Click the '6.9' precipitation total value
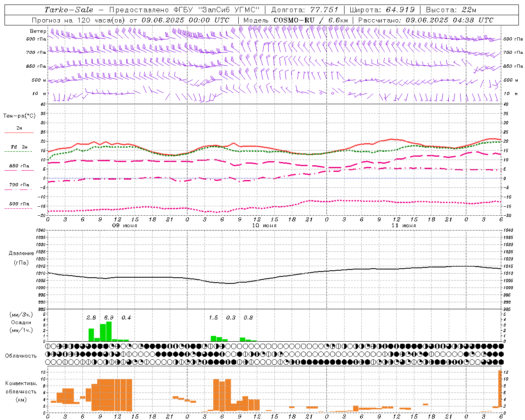This screenshot has height=420, width=525. tap(109, 317)
